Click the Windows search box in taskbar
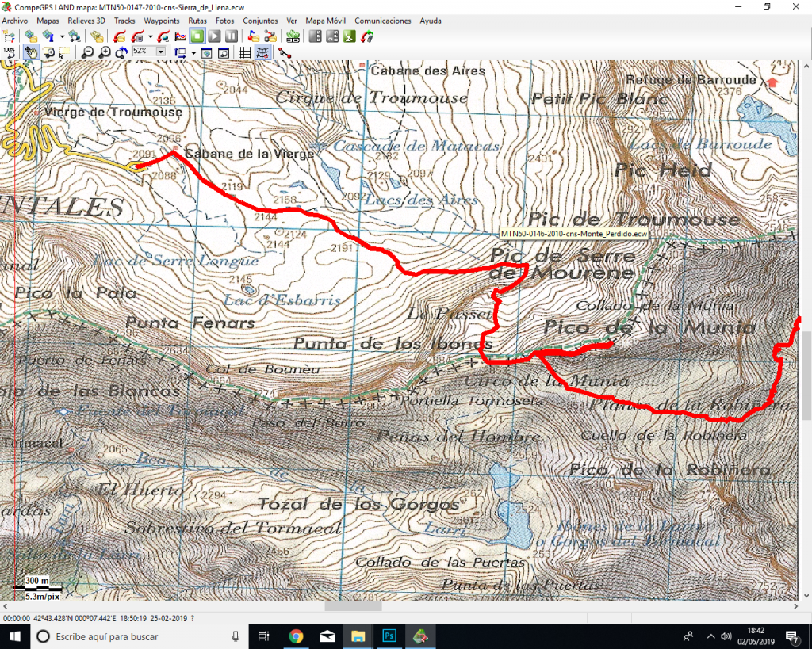Image resolution: width=812 pixels, height=649 pixels. click(x=135, y=636)
